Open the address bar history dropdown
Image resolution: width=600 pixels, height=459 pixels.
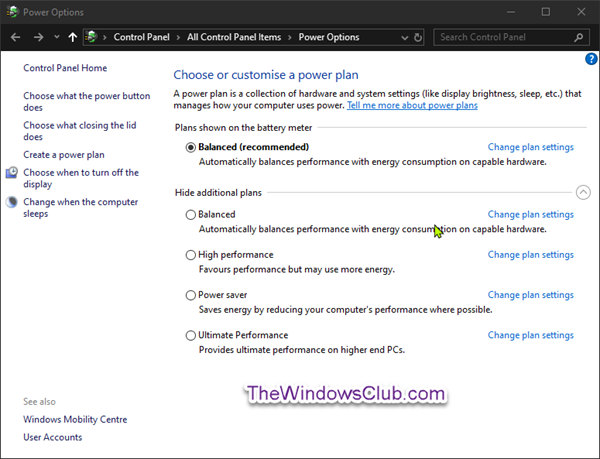(402, 37)
